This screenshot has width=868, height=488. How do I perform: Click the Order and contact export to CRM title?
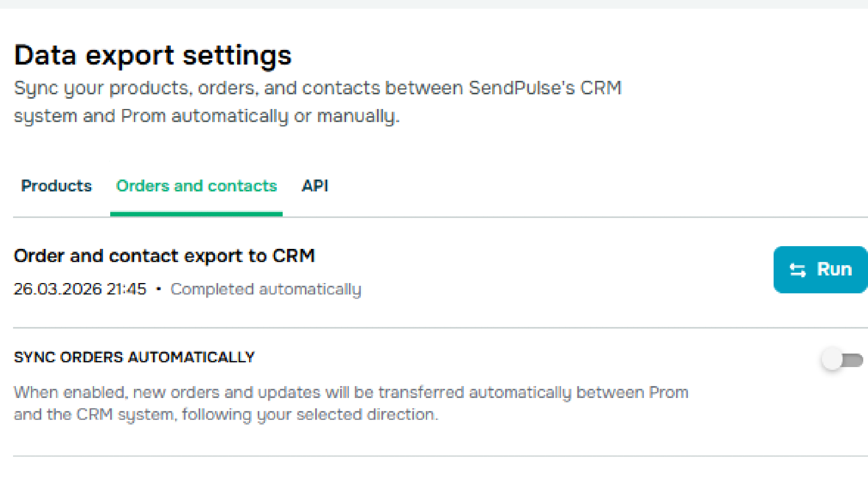tap(164, 256)
